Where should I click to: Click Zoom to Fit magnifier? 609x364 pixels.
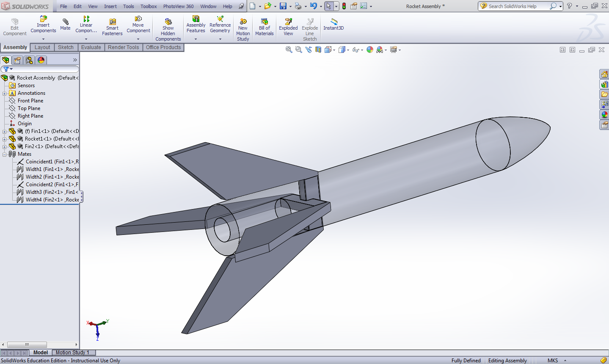(289, 50)
